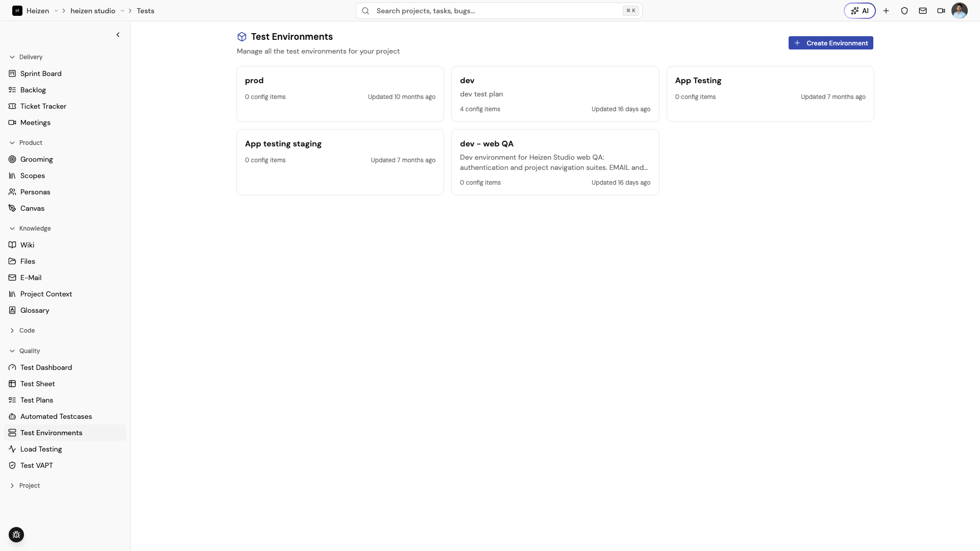Click the plus icon in top bar
Viewport: 980px width, 551px height.
pyautogui.click(x=886, y=11)
